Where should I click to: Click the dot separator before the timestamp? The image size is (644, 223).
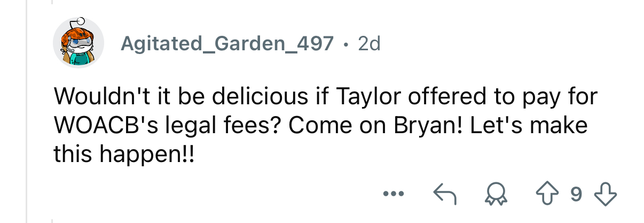click(x=346, y=43)
